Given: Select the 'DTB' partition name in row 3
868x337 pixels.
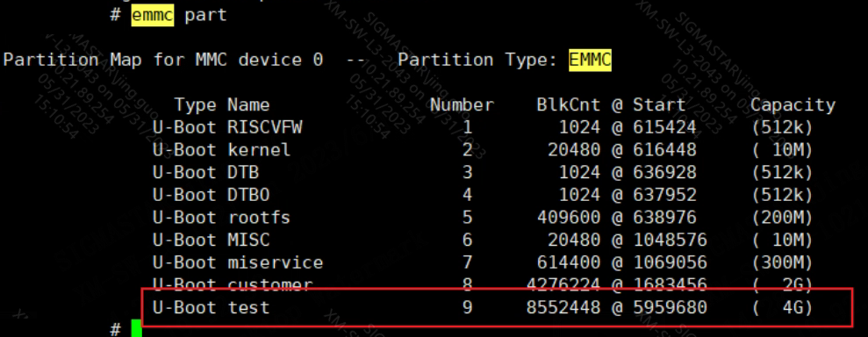Looking at the screenshot, I should pos(244,173).
